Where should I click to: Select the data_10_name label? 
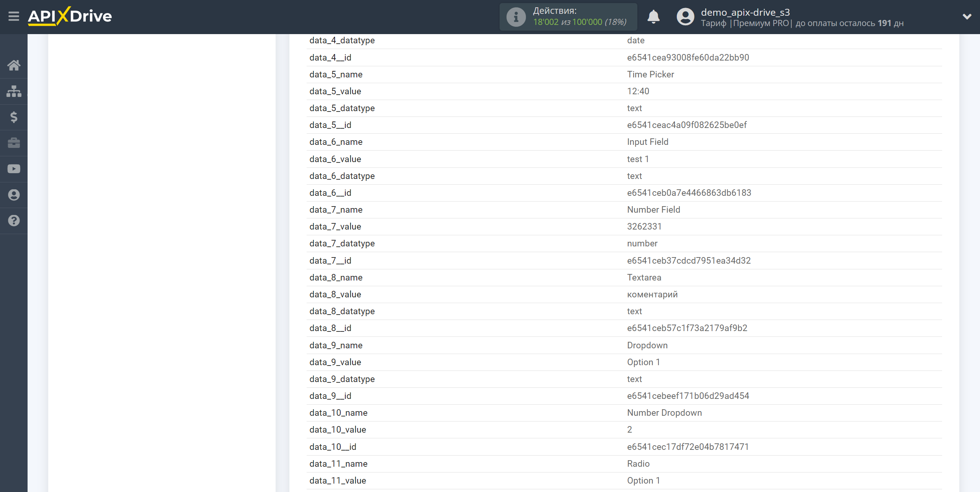(338, 413)
